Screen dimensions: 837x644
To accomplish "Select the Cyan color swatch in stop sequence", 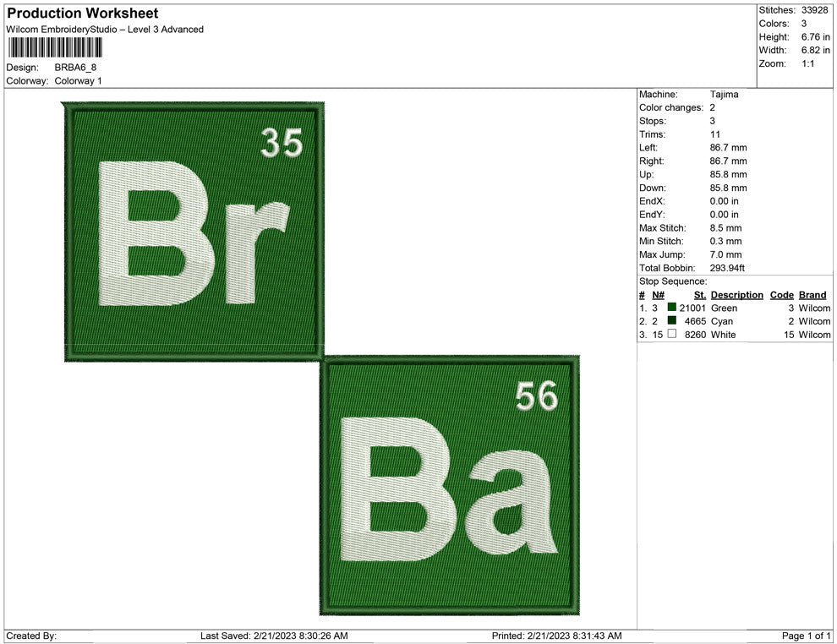I will (671, 320).
